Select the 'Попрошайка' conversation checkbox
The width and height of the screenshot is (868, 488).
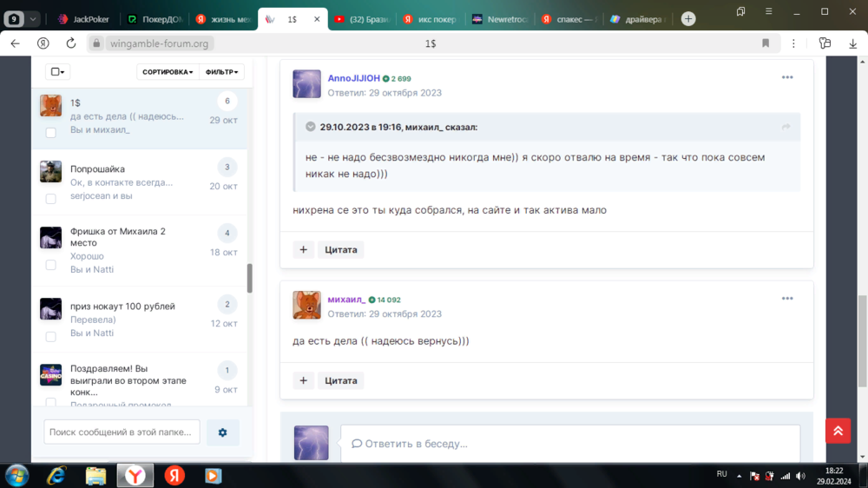(50, 199)
